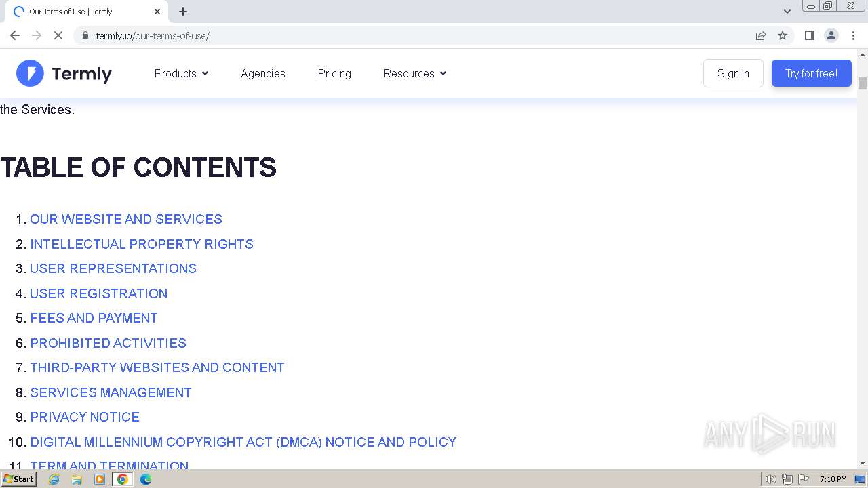Toggle the browser side panel
Viewport: 868px width, 488px height.
(809, 35)
